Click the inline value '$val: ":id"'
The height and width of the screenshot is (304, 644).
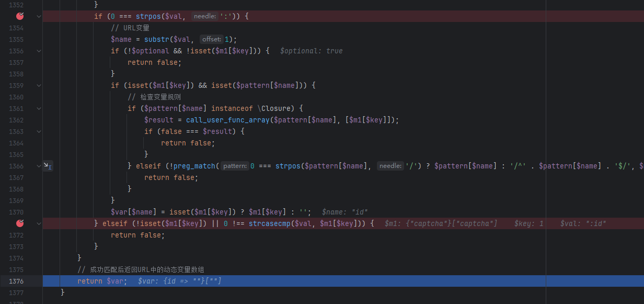pos(583,223)
